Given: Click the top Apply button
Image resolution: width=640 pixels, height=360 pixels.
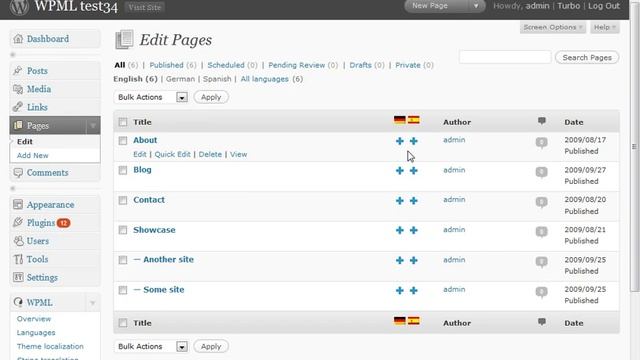Looking at the screenshot, I should (211, 97).
